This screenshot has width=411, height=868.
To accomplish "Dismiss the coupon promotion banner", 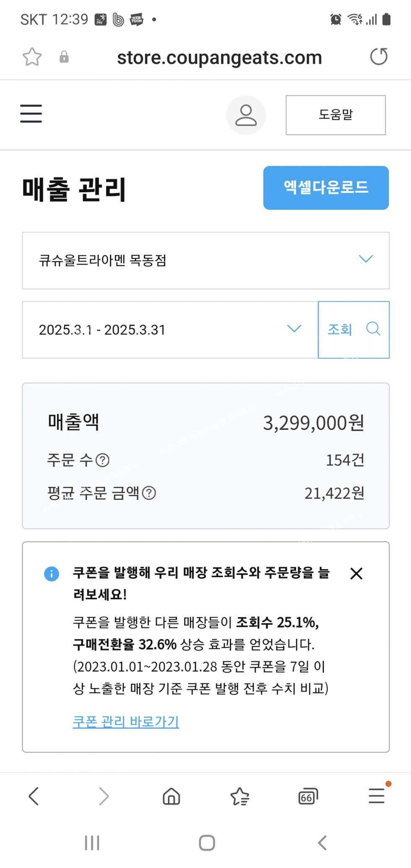I will (356, 573).
